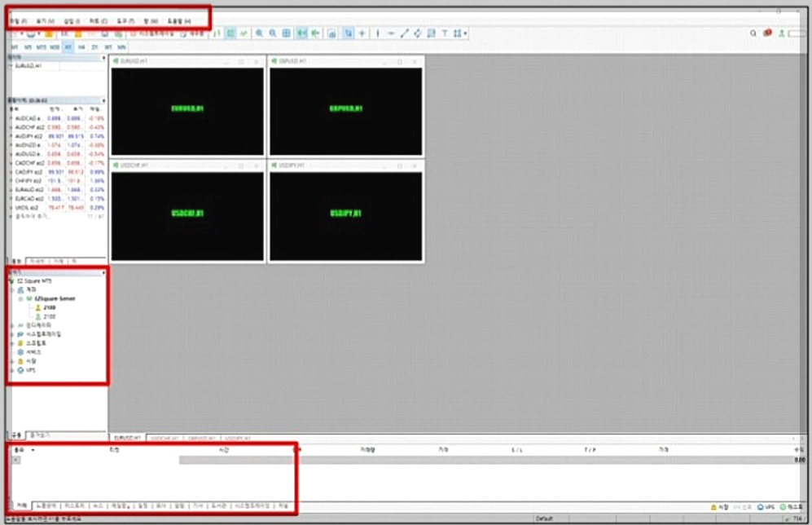The image size is (812, 525).
Task: Open the 파일 menu
Action: pos(19,20)
